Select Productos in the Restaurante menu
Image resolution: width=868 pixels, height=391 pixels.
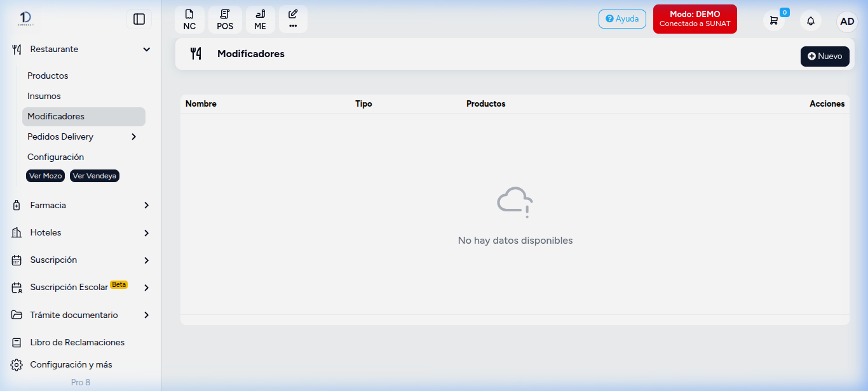coord(48,76)
